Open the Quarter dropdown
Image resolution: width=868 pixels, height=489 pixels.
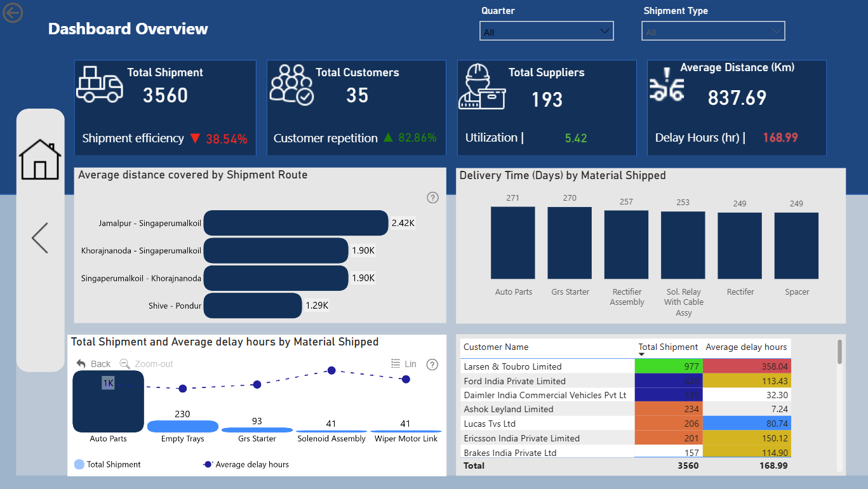(x=547, y=31)
